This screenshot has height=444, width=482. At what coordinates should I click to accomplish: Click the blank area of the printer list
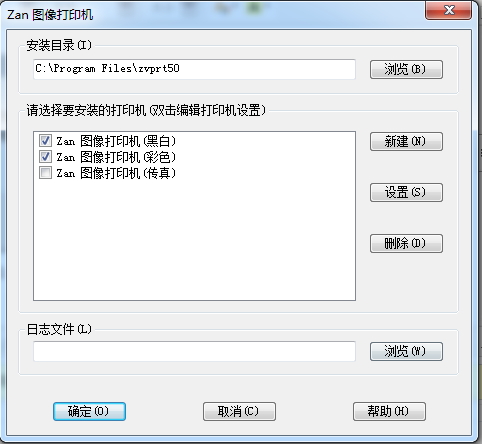(x=194, y=240)
